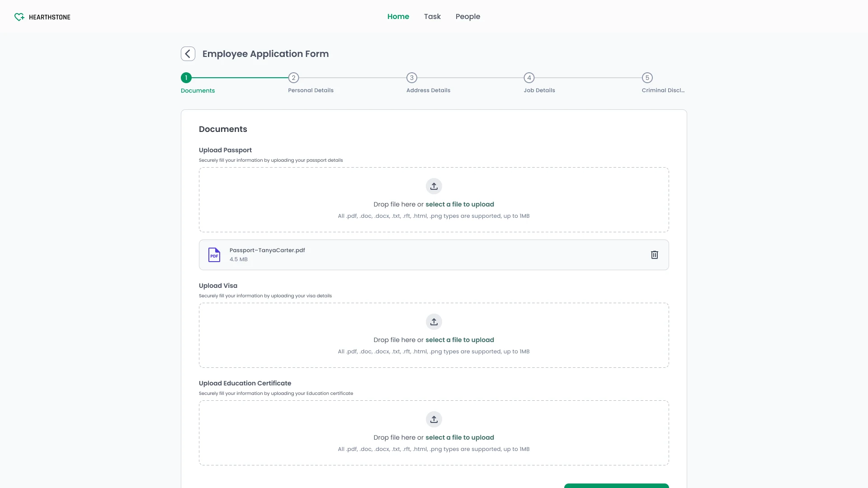Select step 1 Documents circle
This screenshot has height=488, width=868.
point(186,78)
